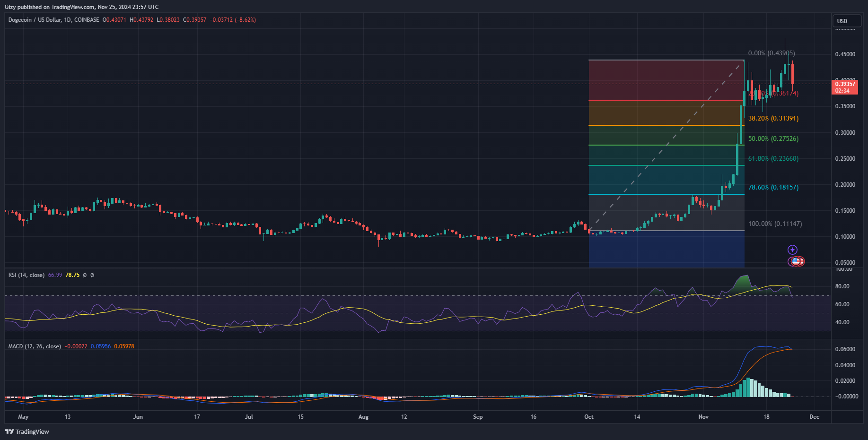868x440 pixels.
Task: Select the low value L0.38023
Action: tap(168, 20)
